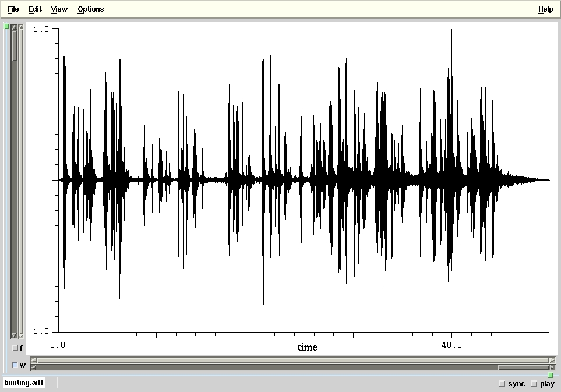The height and width of the screenshot is (392, 561).
Task: Open the Options menu
Action: point(90,9)
